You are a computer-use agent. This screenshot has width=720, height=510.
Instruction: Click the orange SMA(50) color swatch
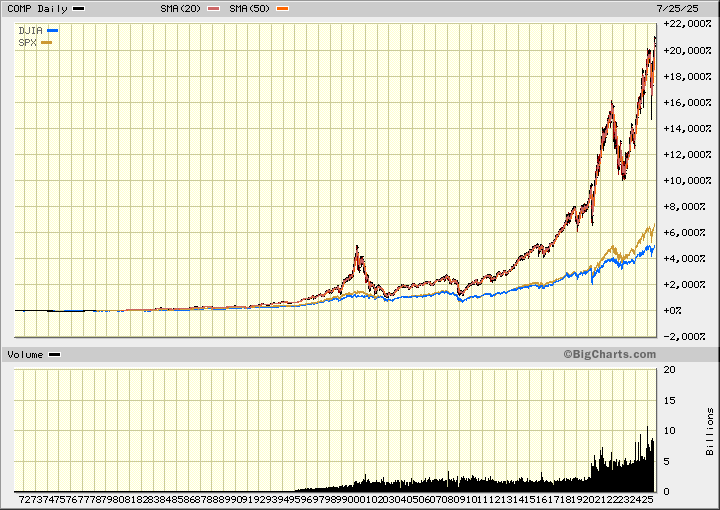click(282, 9)
